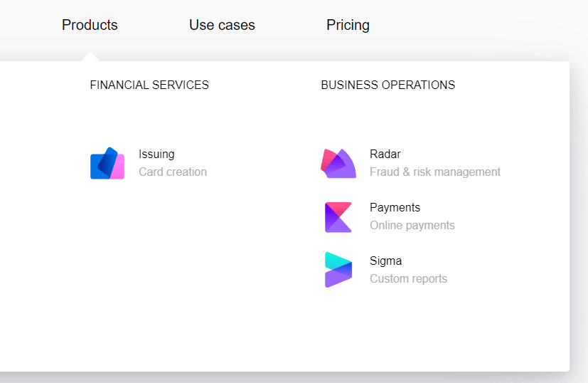
Task: Click the blue and pink Issuing card icon
Action: click(107, 163)
